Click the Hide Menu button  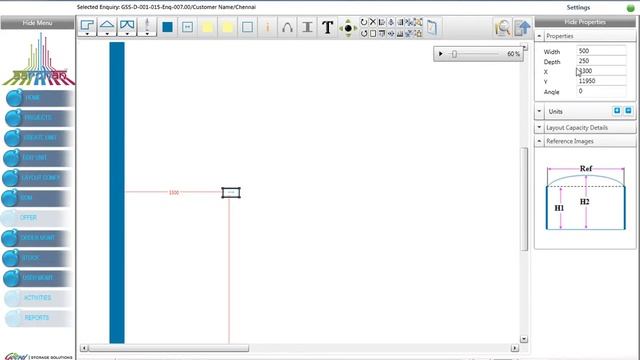coord(37,23)
